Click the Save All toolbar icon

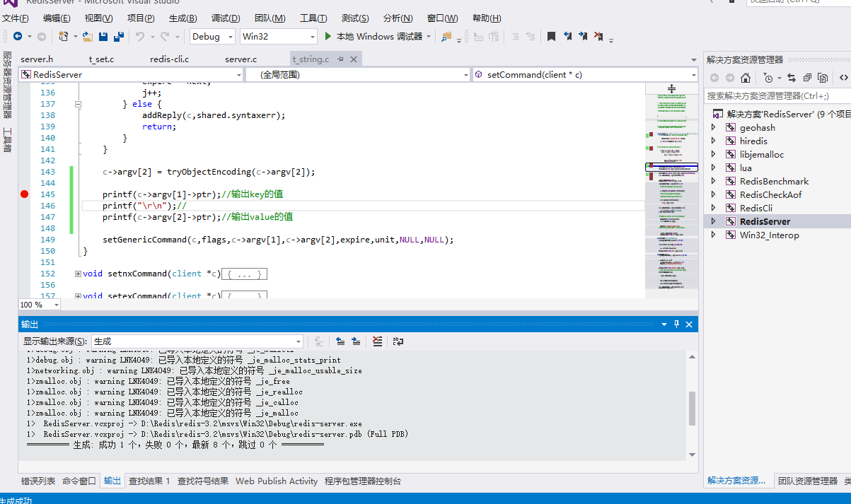[x=119, y=36]
